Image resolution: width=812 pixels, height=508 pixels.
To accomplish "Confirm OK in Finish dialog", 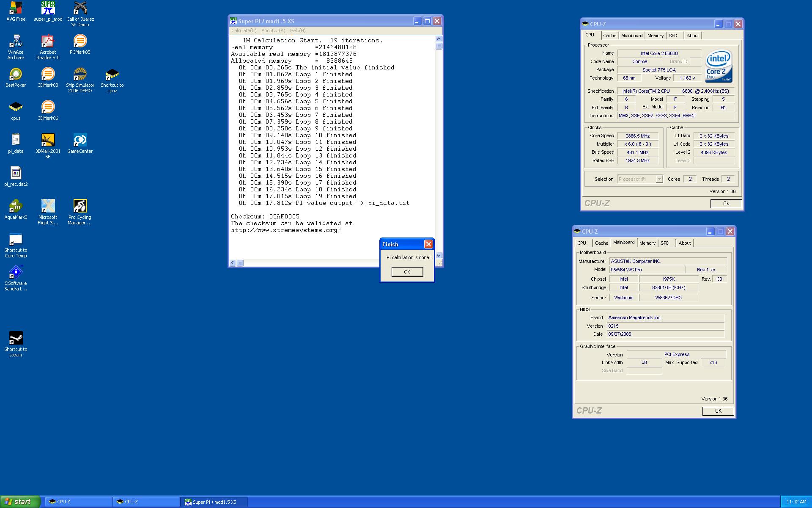I will pos(407,272).
